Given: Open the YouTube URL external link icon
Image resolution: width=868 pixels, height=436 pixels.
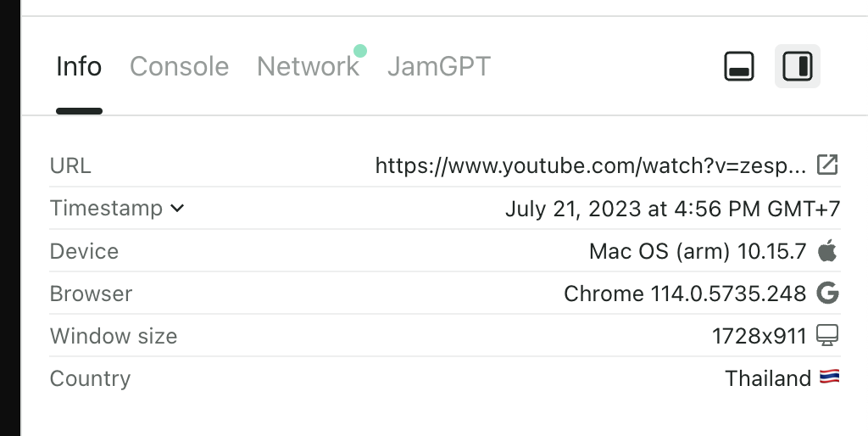Looking at the screenshot, I should tap(827, 165).
